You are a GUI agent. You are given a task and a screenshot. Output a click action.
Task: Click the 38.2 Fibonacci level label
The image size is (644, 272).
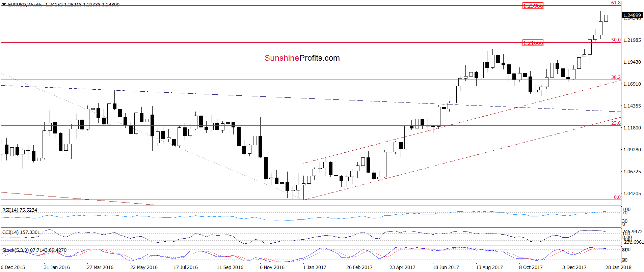tap(616, 77)
